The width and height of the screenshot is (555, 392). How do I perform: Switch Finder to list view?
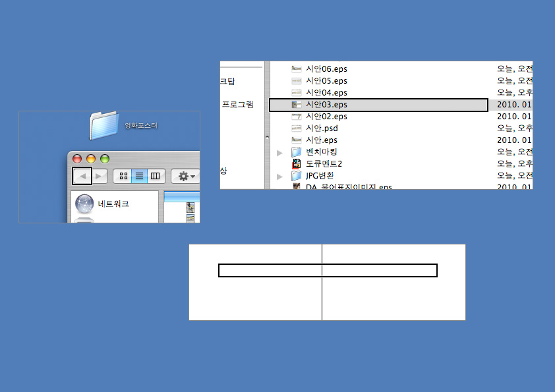pos(140,176)
